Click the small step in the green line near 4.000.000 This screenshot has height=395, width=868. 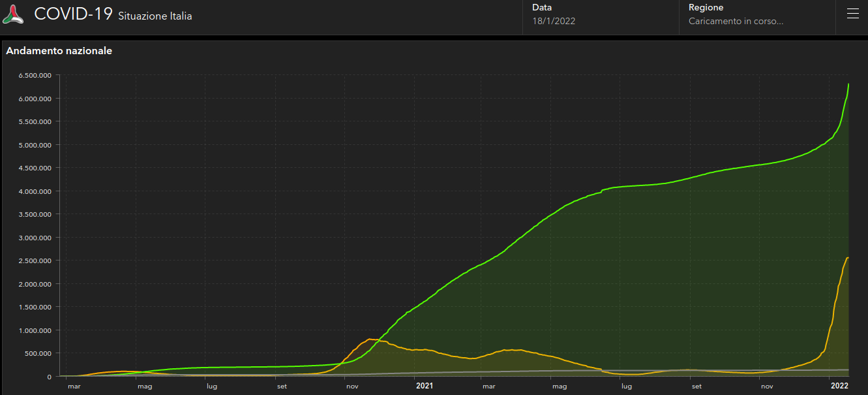pyautogui.click(x=601, y=191)
